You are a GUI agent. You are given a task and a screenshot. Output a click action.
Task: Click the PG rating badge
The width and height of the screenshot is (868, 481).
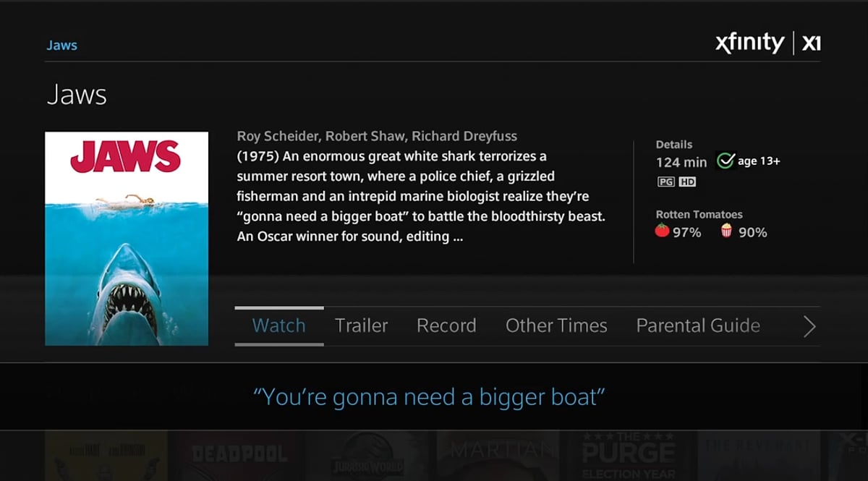coord(666,182)
